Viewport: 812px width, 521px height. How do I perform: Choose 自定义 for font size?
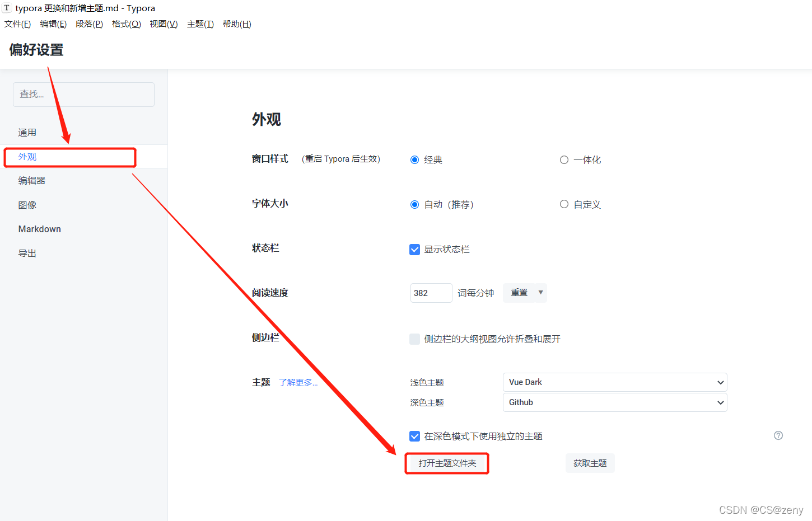click(564, 204)
